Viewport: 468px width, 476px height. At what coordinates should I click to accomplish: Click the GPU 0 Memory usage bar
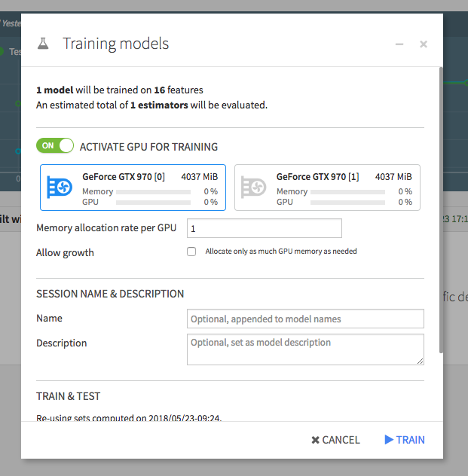point(153,192)
